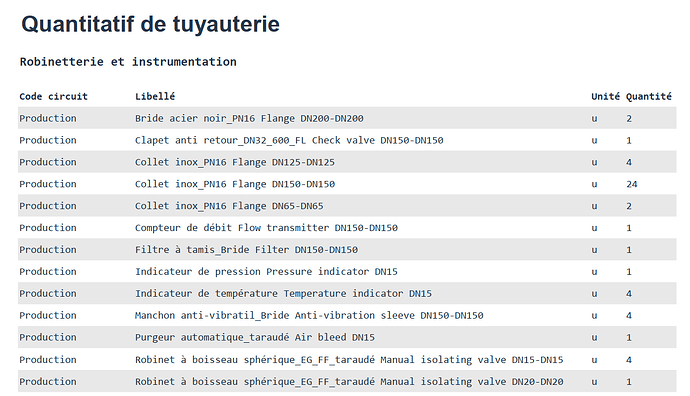Select the 'Clapet anti retour_DN32_600_FL Check valve' label
The width and height of the screenshot is (690, 396).
[x=289, y=140]
